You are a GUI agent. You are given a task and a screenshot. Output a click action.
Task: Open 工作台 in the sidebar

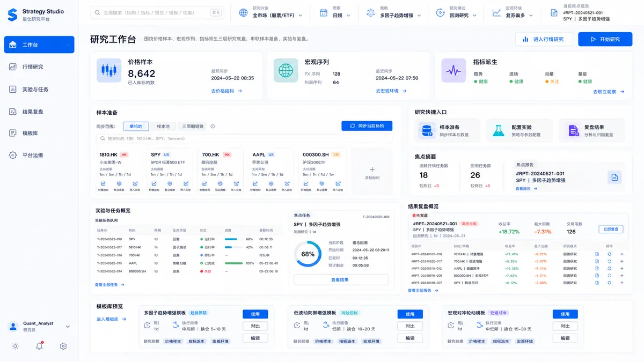pyautogui.click(x=39, y=45)
